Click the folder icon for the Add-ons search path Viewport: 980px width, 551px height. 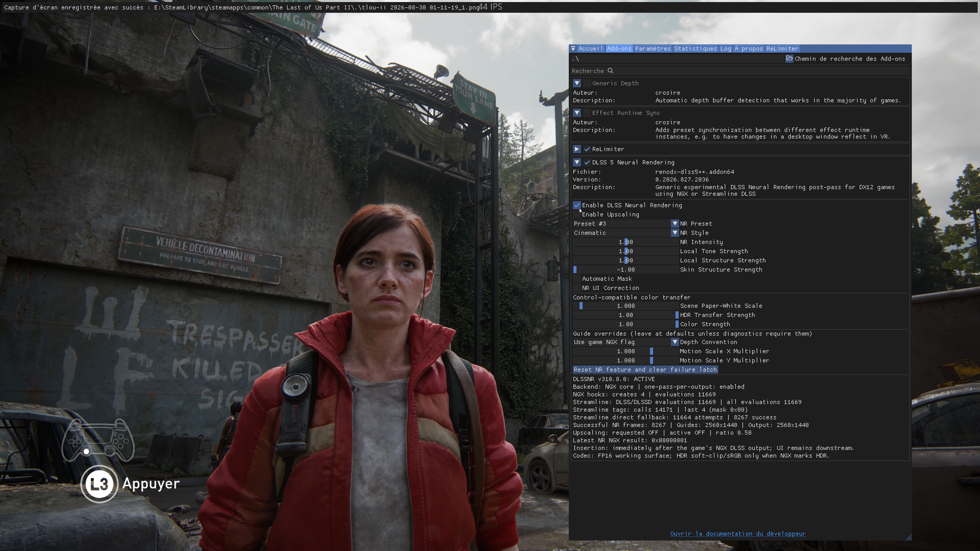(x=789, y=58)
